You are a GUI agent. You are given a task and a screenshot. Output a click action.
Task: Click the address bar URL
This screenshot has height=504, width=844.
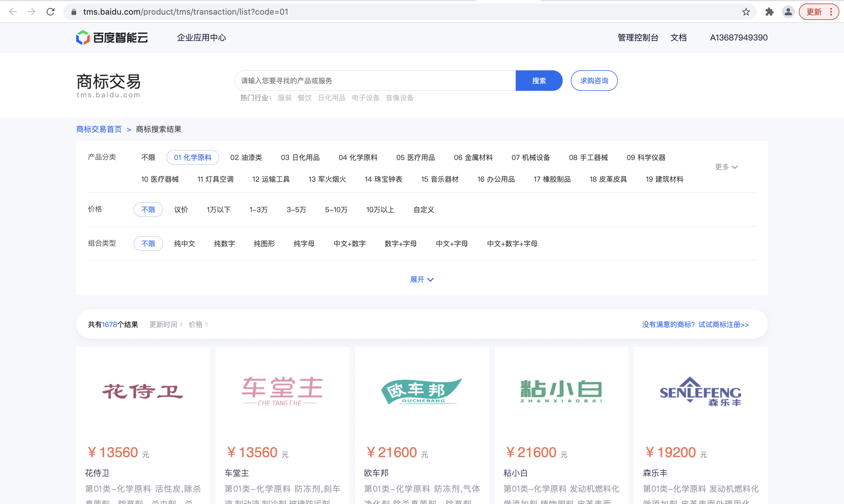(186, 12)
